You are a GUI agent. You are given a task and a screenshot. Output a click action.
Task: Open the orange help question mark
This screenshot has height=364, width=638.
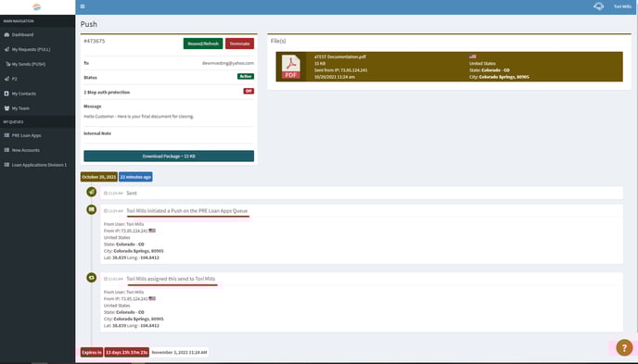point(624,347)
